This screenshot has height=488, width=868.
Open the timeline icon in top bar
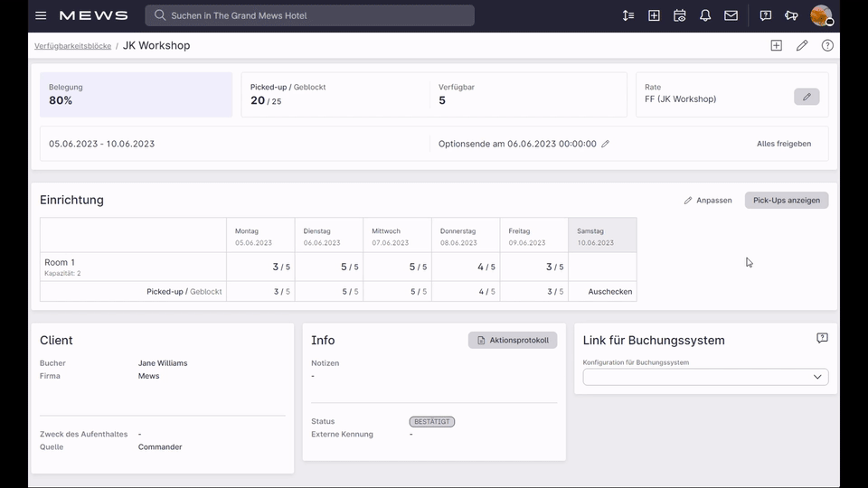click(x=627, y=15)
